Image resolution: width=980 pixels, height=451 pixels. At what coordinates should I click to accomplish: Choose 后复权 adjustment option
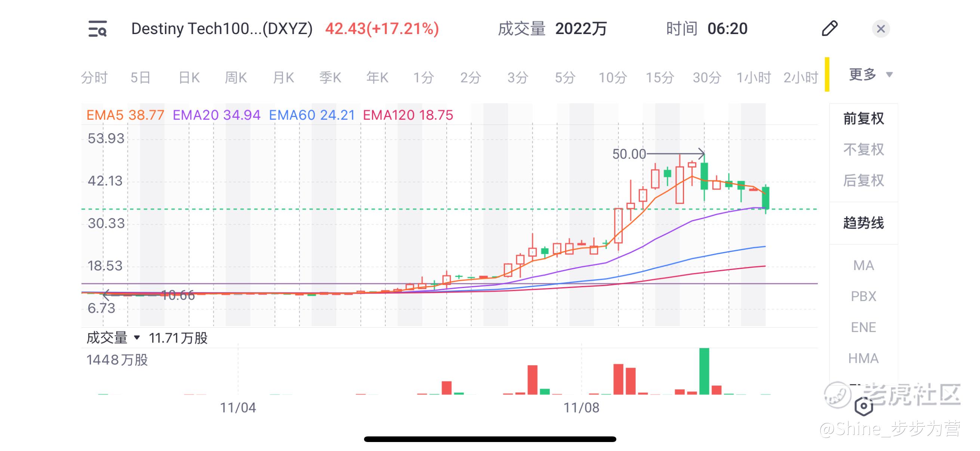(x=863, y=180)
